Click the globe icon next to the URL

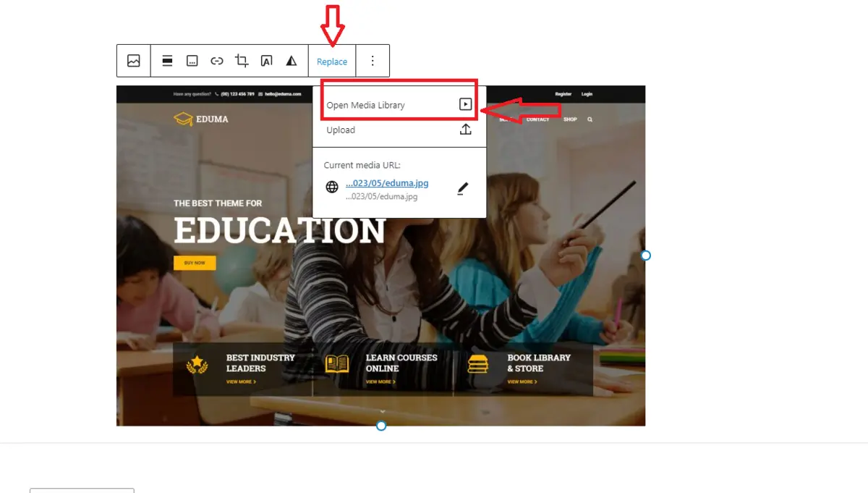click(331, 186)
